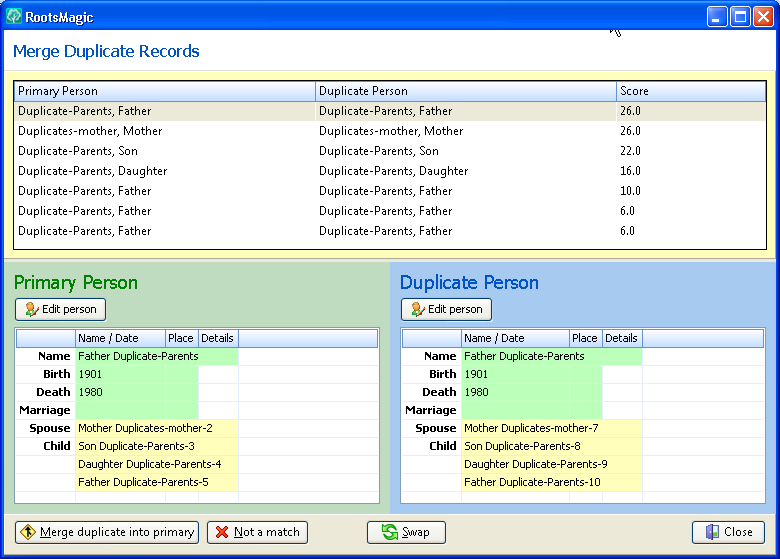Click the pencil icon on Primary Person's Edit person

click(32, 309)
